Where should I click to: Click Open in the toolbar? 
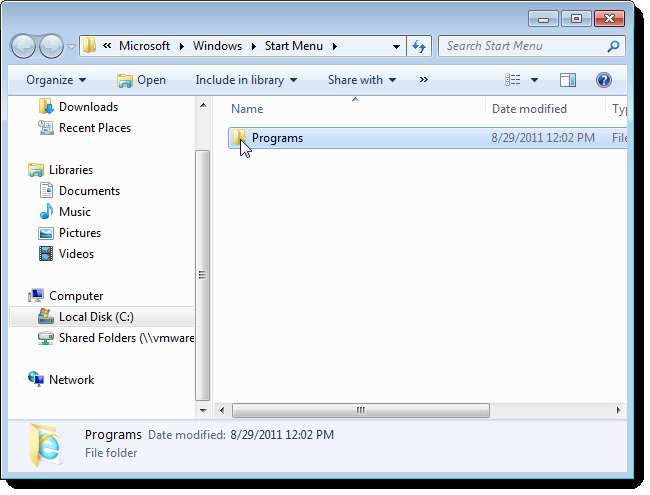(x=141, y=80)
